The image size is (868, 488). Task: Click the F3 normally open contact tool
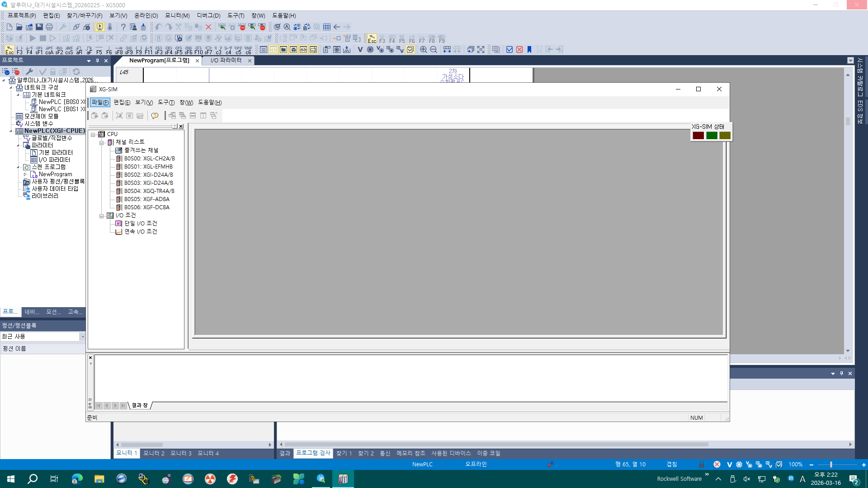[x=19, y=50]
